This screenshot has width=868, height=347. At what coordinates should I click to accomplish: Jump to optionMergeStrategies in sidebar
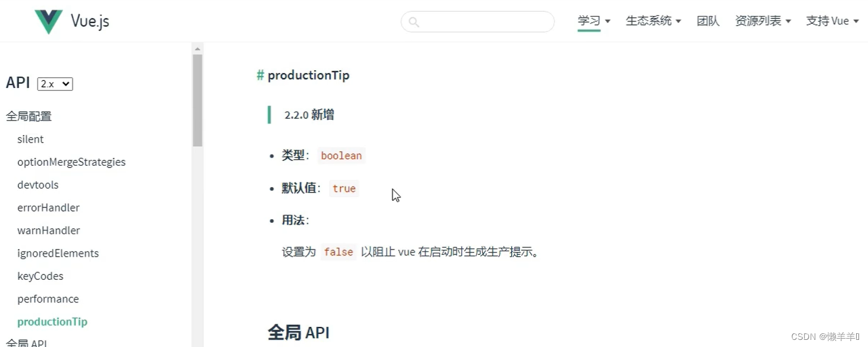pos(71,162)
